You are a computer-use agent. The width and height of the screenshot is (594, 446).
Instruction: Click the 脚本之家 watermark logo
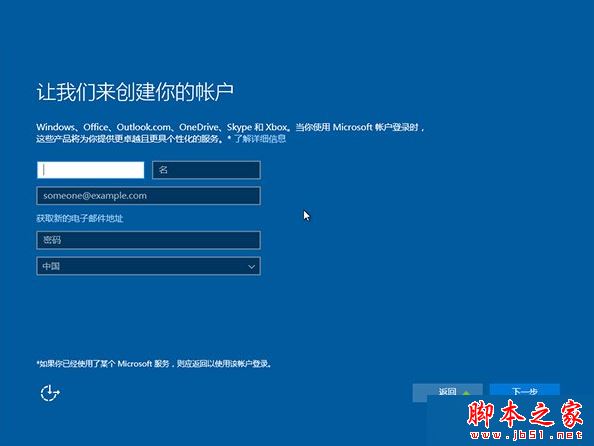pos(525,413)
